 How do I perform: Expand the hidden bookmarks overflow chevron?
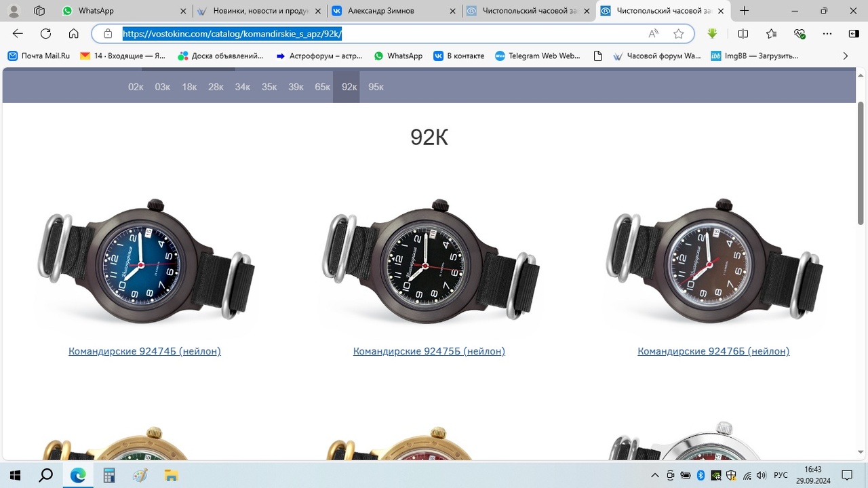pos(845,56)
